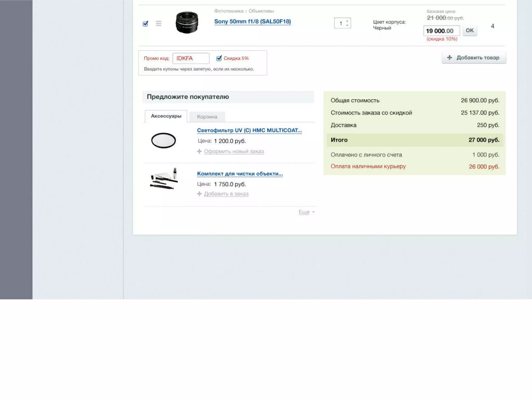This screenshot has height=399, width=532.
Task: Click the plus icon next to Оформить новый заказ
Action: [x=199, y=151]
